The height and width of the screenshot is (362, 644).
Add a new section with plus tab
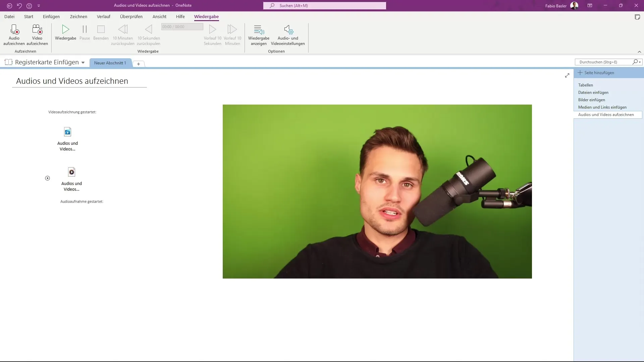[x=138, y=64]
